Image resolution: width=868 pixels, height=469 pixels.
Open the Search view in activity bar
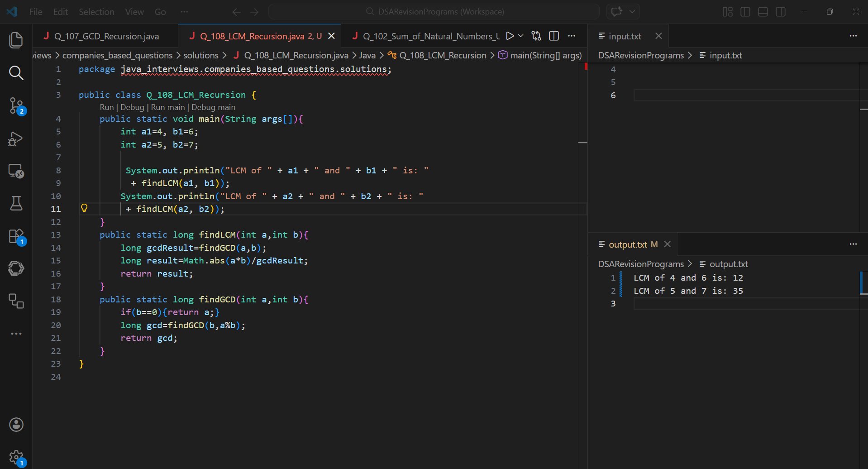pos(16,73)
